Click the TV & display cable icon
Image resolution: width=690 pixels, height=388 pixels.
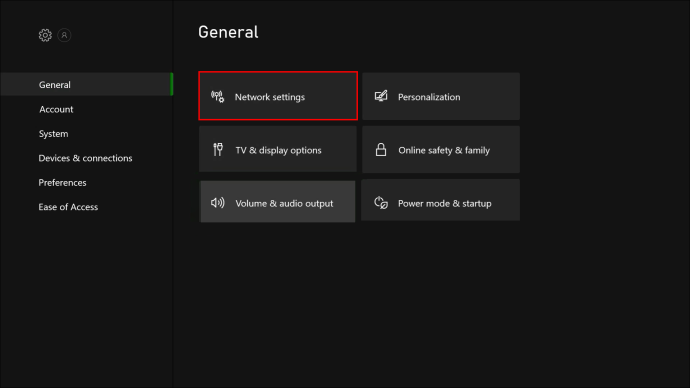tap(218, 150)
